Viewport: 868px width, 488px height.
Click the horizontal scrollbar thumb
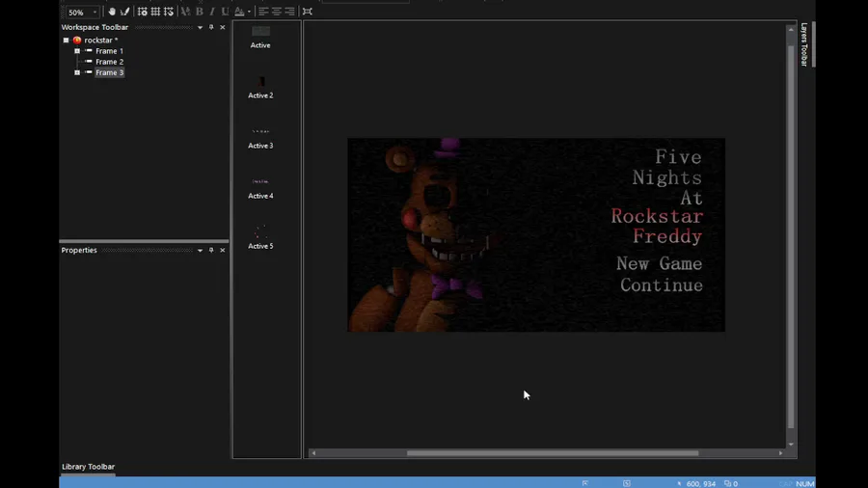553,453
